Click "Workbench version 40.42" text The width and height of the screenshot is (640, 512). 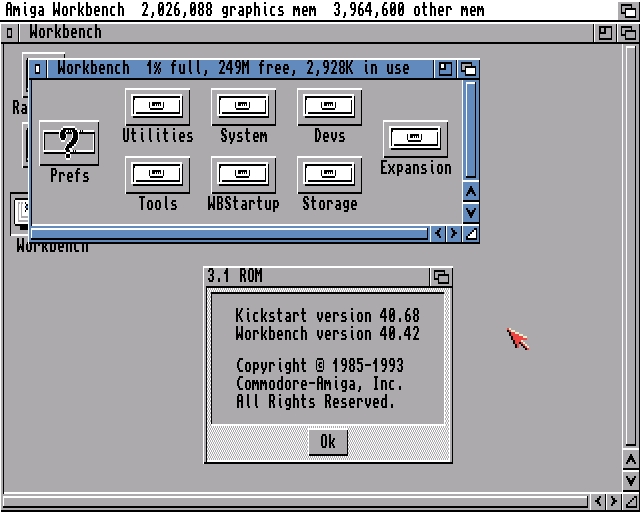[x=327, y=334]
